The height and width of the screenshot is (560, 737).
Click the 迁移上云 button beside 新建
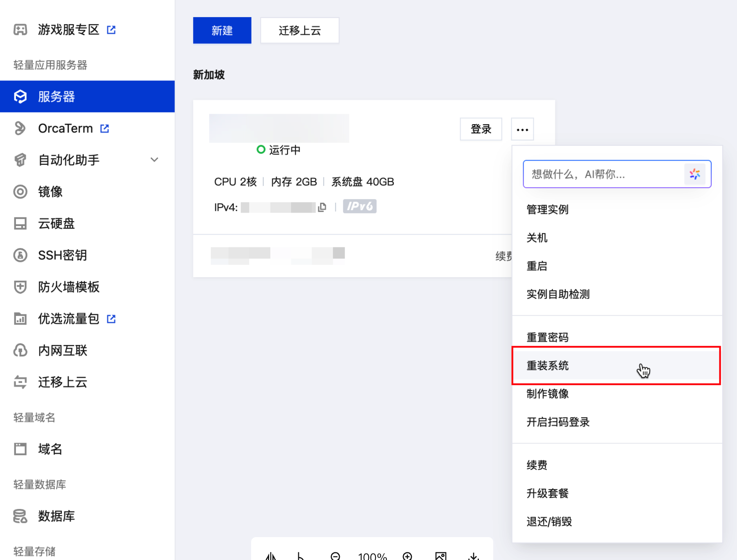299,30
